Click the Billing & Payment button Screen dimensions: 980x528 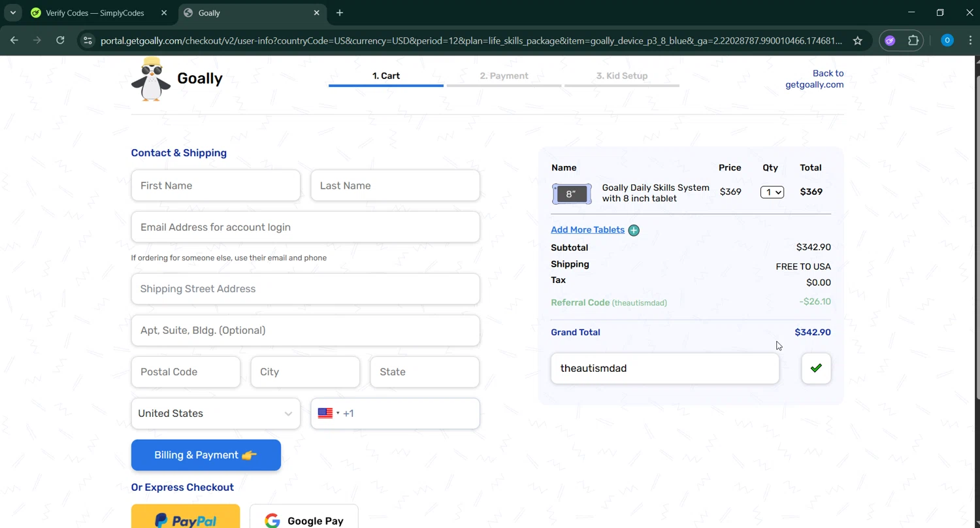pos(206,455)
